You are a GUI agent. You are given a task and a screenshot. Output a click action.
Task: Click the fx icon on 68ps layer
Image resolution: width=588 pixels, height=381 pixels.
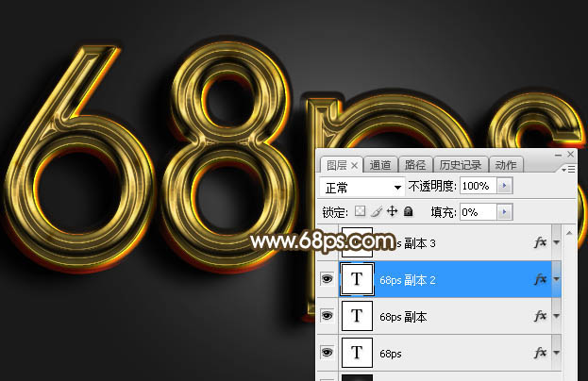click(540, 353)
